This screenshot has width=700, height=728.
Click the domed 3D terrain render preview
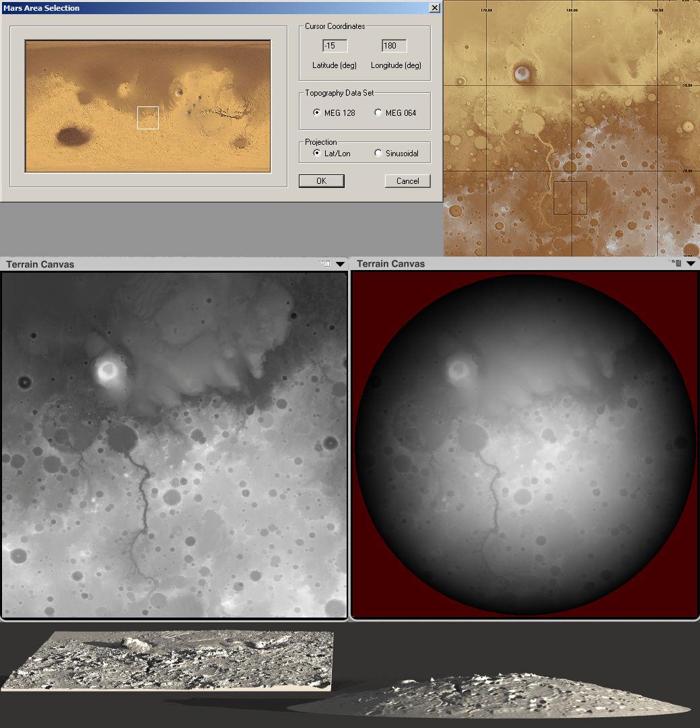tap(489, 696)
